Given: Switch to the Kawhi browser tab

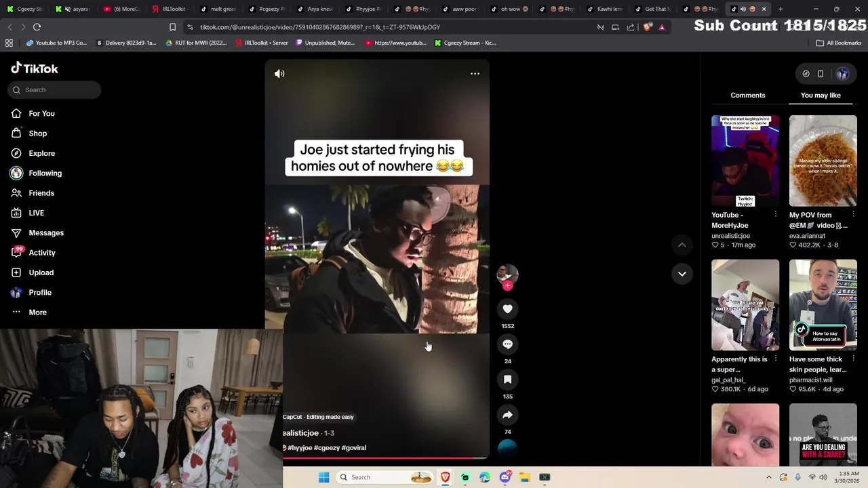Looking at the screenshot, I should click(x=605, y=9).
